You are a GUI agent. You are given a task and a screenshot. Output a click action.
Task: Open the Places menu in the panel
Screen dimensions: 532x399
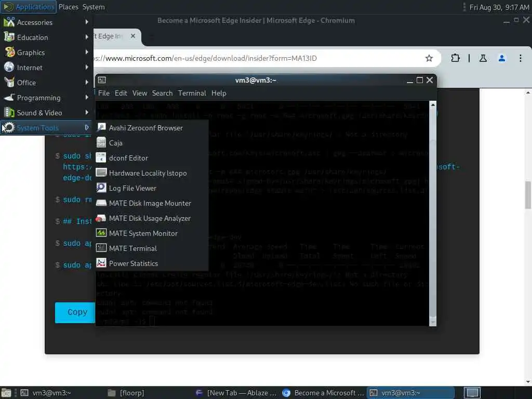point(68,7)
